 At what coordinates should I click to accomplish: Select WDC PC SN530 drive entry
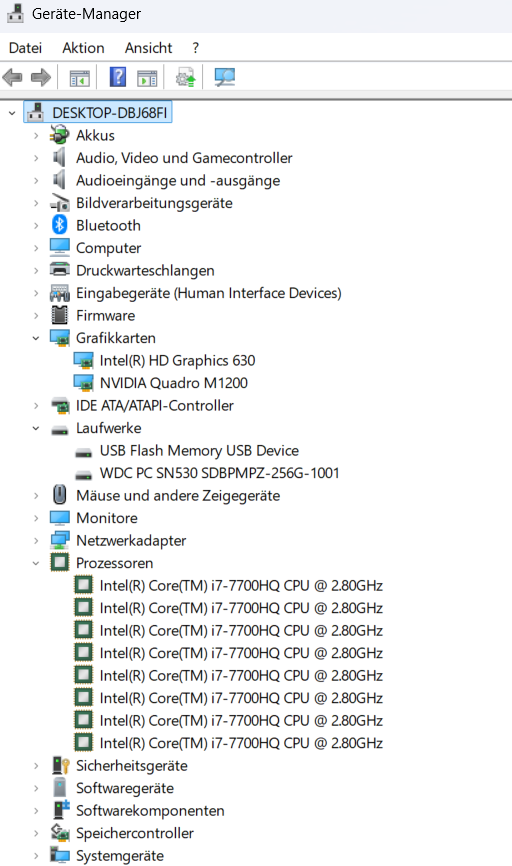[219, 473]
